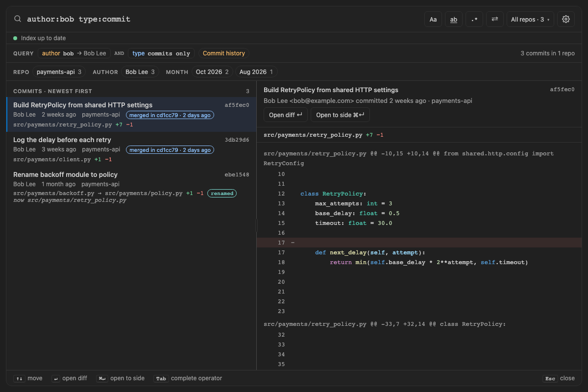The image size is (588, 392).
Task: Click merged in cd1cc79 badge on 3db29d6 commit
Action: coord(170,149)
